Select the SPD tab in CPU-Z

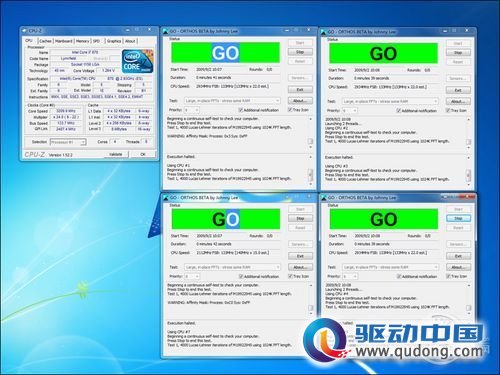point(97,41)
